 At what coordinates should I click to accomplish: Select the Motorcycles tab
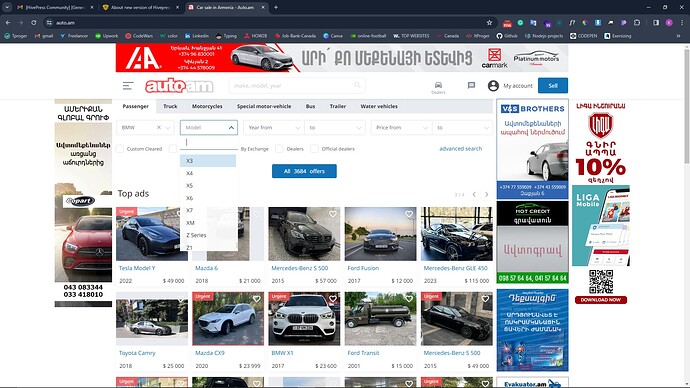click(207, 106)
